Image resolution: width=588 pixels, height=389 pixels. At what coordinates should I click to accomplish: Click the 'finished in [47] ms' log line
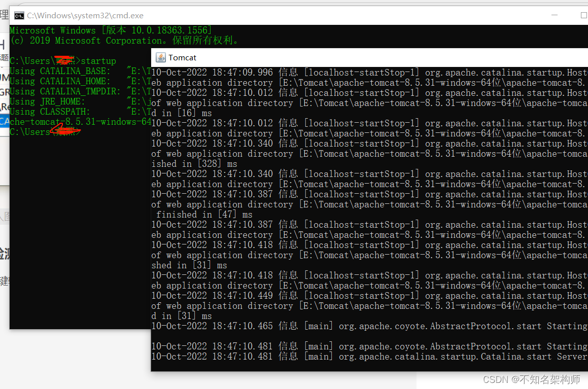[204, 215]
